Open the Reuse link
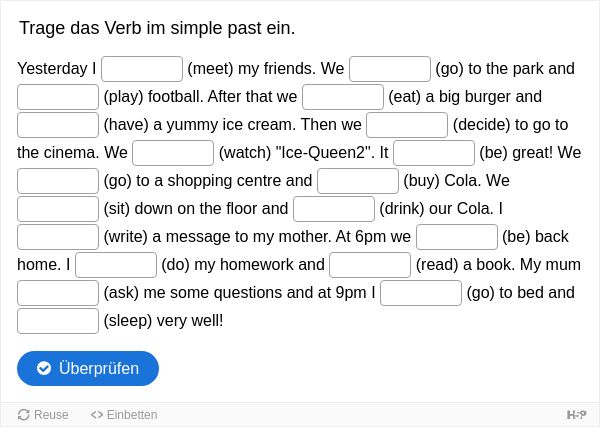The height and width of the screenshot is (427, 600). click(x=43, y=415)
